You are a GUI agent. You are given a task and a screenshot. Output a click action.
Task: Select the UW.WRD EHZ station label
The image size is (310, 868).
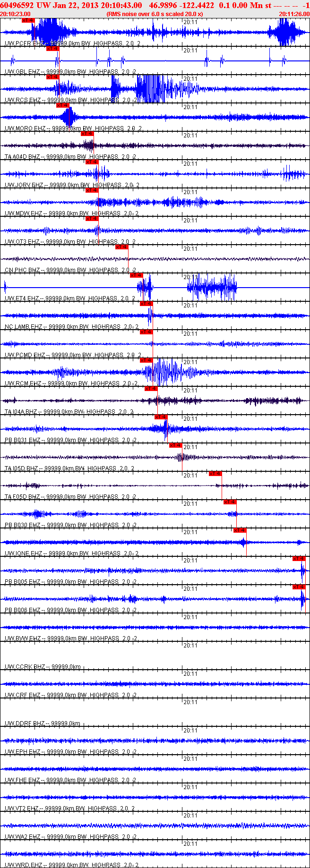[23, 865]
